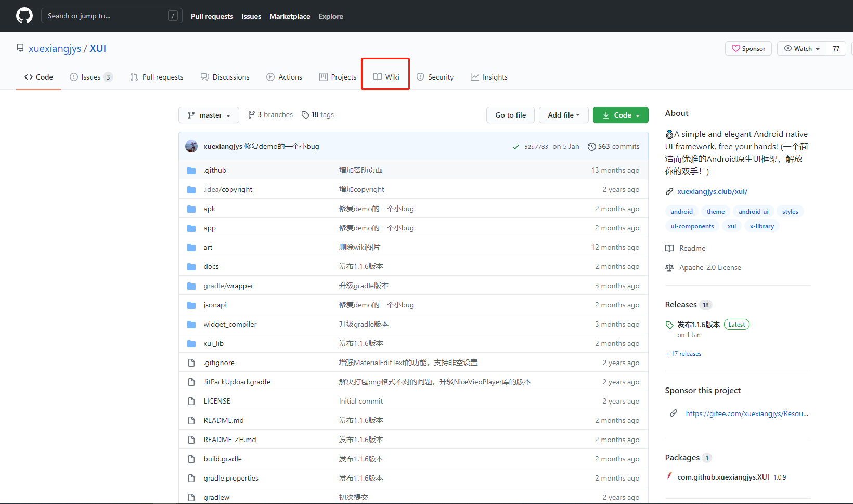The width and height of the screenshot is (853, 504).
Task: Click the GitHub logo in the header
Action: click(24, 15)
